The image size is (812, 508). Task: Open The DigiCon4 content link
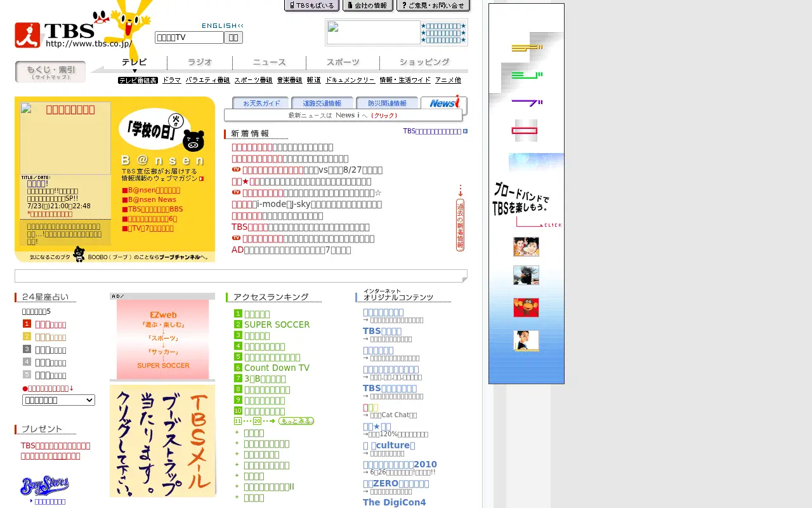(x=395, y=502)
